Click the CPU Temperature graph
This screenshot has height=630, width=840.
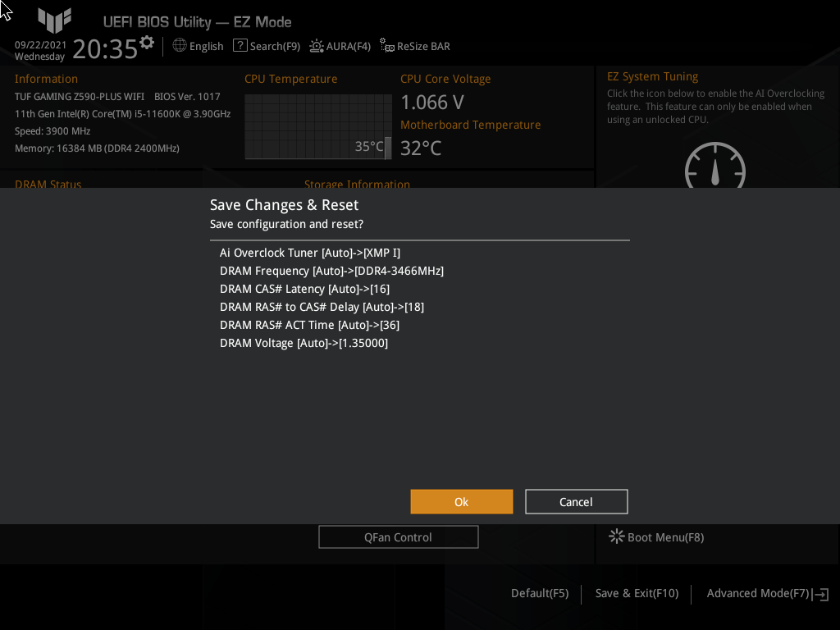point(318,126)
